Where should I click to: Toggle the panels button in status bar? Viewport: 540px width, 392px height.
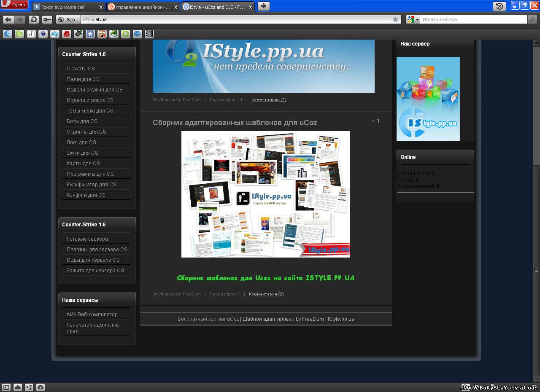pyautogui.click(x=6, y=387)
